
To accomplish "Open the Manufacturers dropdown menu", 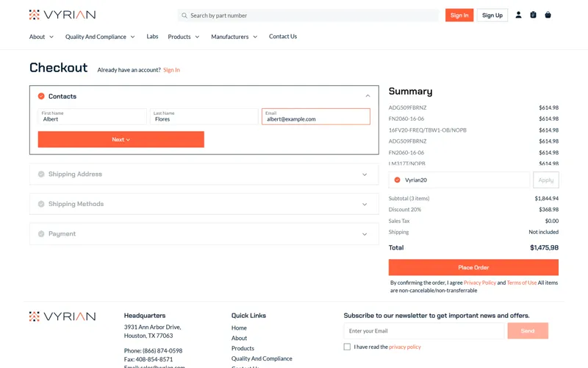I will (x=234, y=37).
